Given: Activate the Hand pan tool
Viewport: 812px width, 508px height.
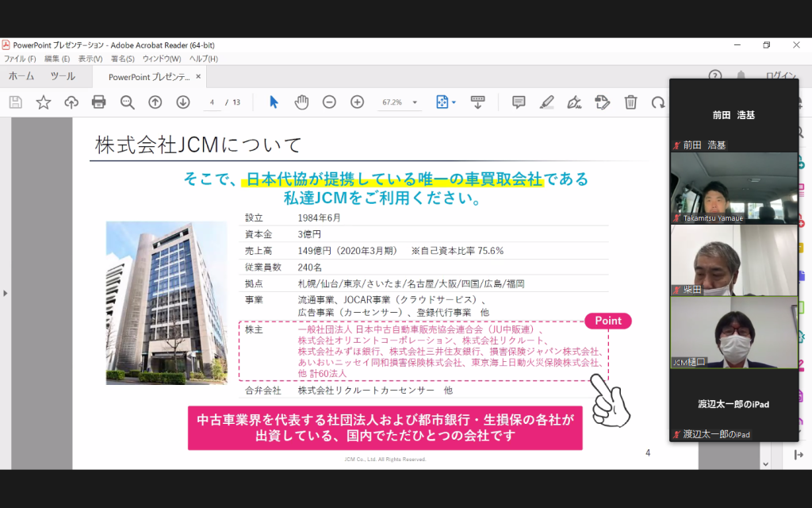Looking at the screenshot, I should [301, 102].
